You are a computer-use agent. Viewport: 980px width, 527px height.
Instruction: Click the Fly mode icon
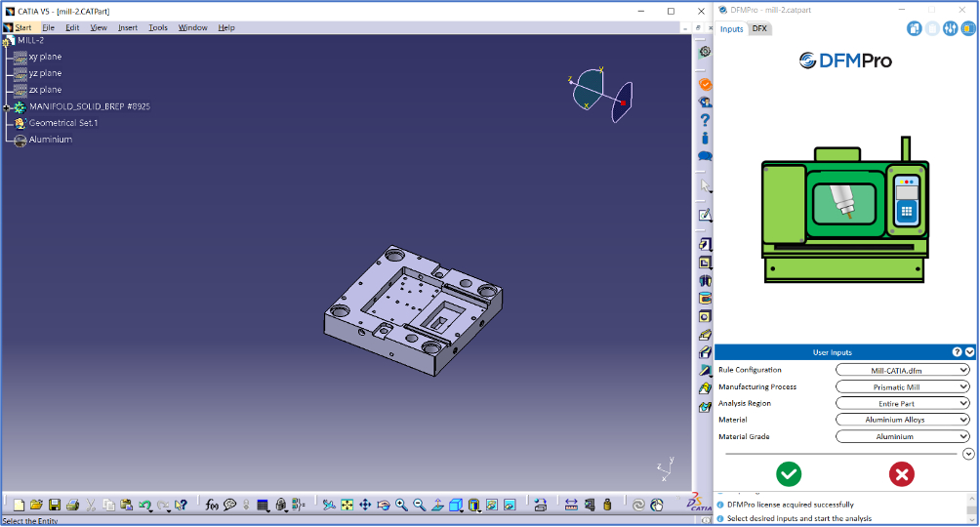tap(329, 506)
